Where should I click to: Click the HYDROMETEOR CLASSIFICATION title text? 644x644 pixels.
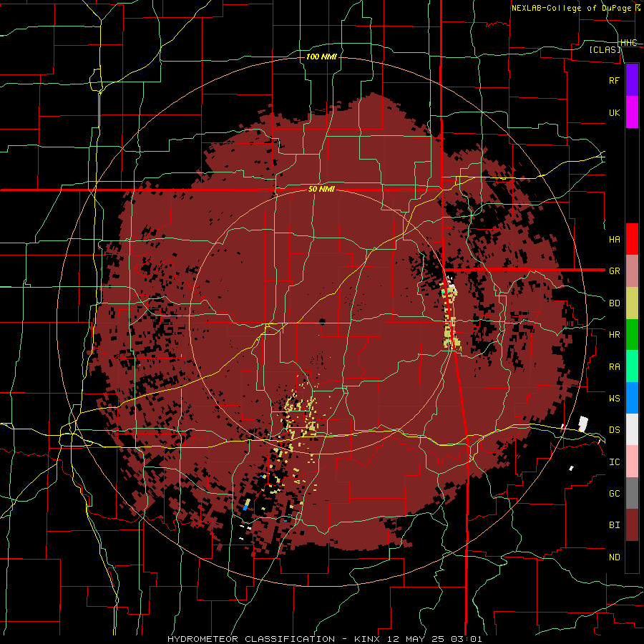[251, 639]
